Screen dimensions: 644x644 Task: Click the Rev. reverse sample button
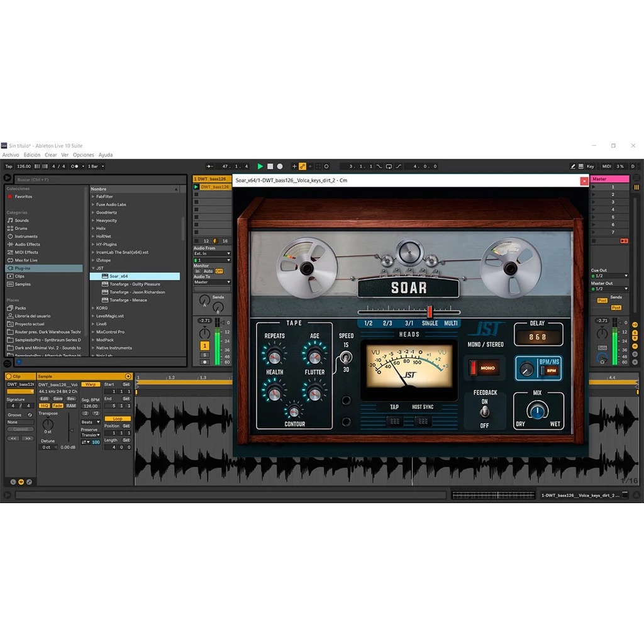pyautogui.click(x=71, y=399)
